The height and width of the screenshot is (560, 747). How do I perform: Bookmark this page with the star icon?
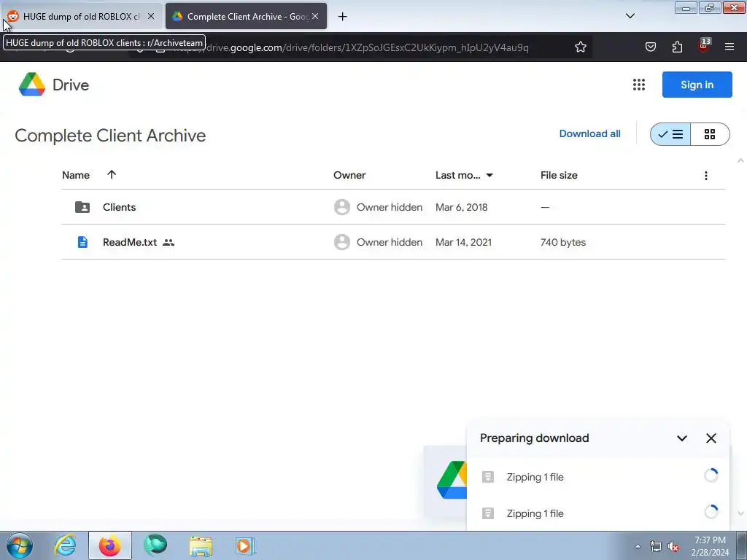click(x=580, y=47)
